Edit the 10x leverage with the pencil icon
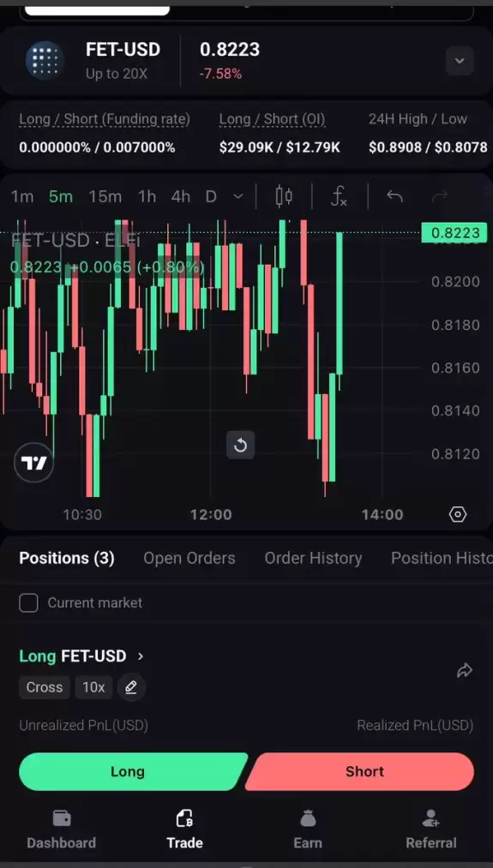493x868 pixels. click(x=131, y=687)
